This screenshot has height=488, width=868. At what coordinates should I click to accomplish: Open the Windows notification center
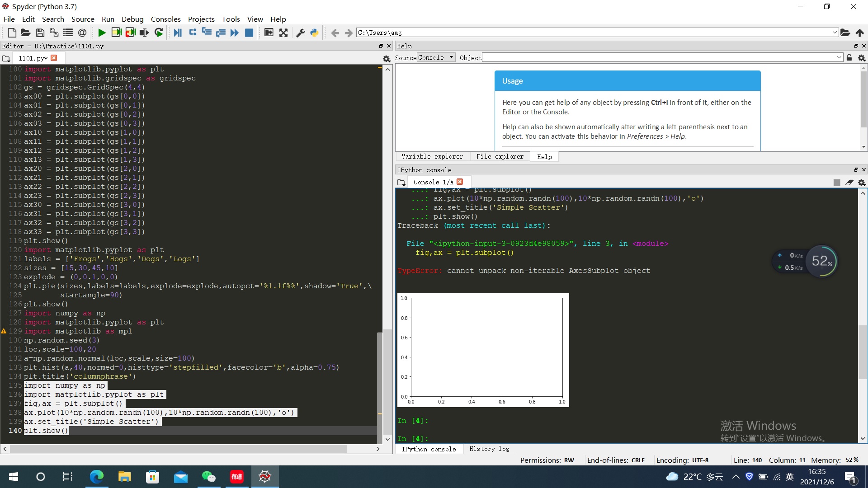point(850,477)
